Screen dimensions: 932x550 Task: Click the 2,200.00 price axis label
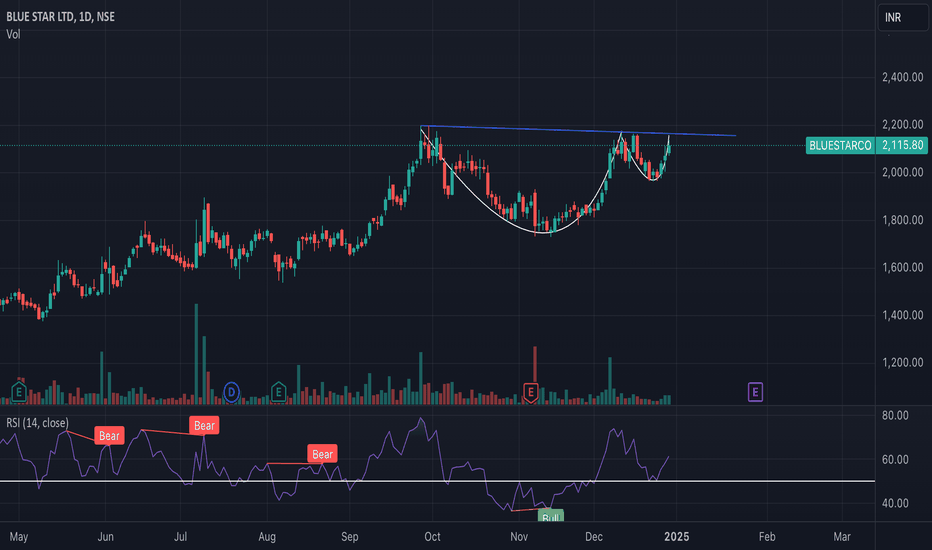pyautogui.click(x=902, y=124)
